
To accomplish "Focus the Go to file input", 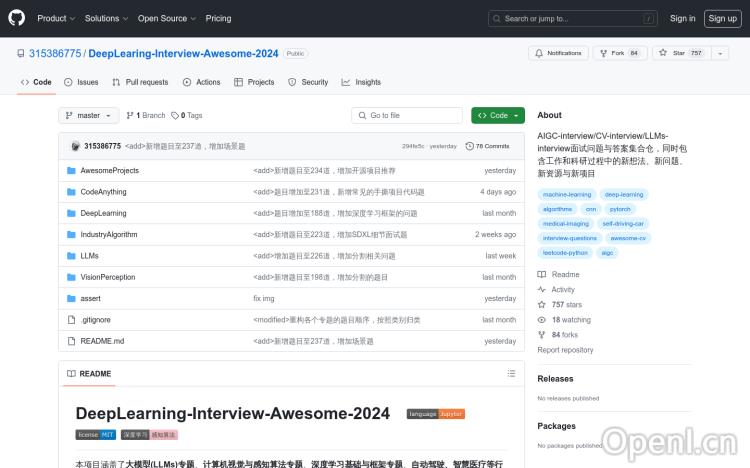I will pyautogui.click(x=408, y=116).
